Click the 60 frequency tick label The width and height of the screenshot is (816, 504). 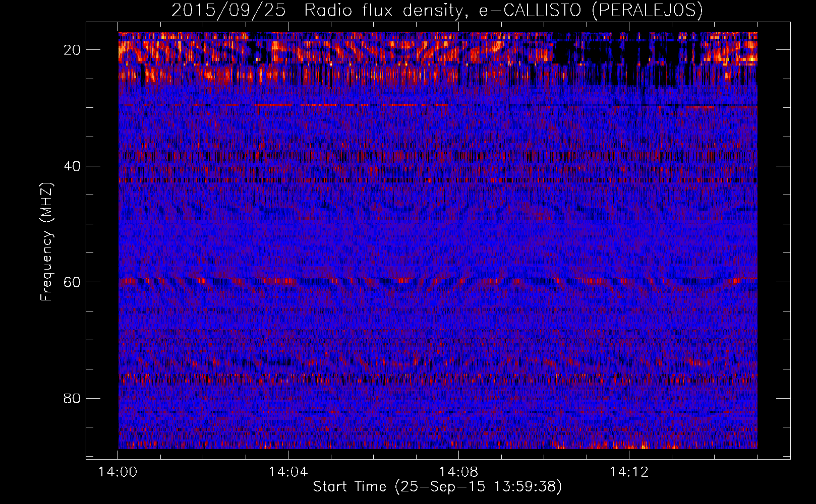coord(73,282)
